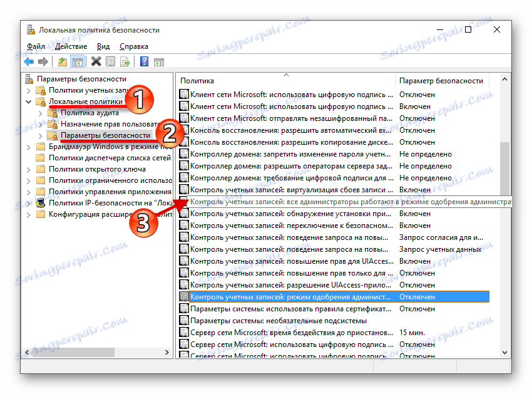Click icon for Контроллер домена: запретить изменение
Image resolution: width=532 pixels, height=394 pixels.
(x=184, y=154)
